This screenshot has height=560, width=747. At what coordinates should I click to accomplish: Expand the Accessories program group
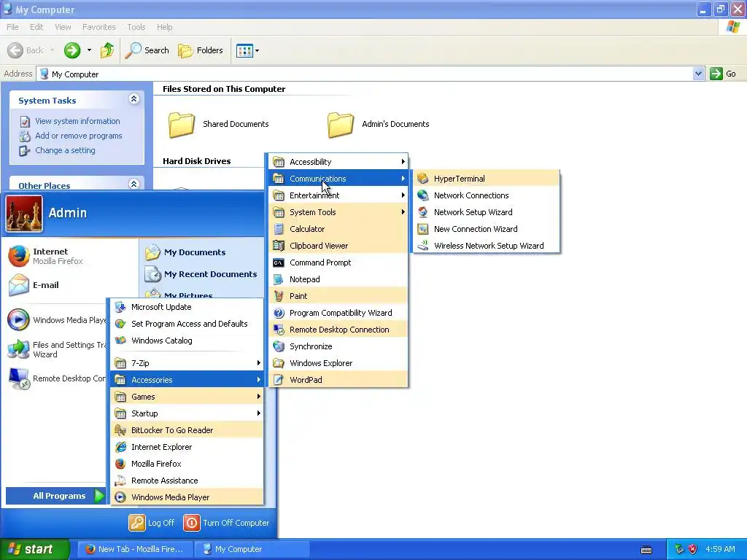point(187,379)
